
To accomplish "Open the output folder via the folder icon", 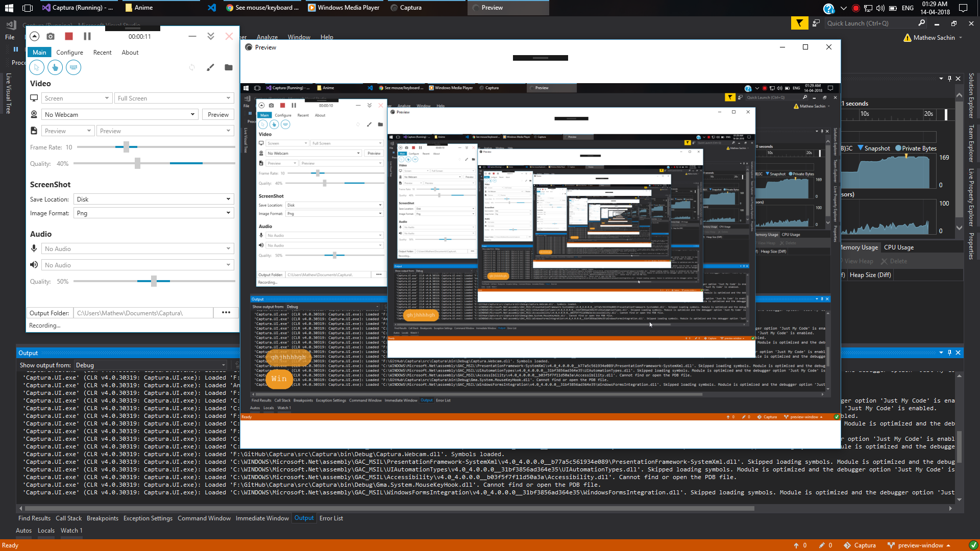I will (228, 67).
